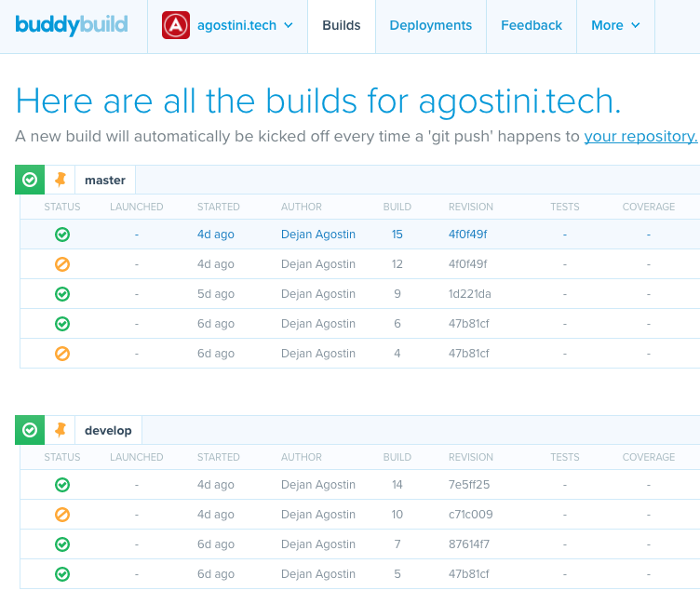700x604 pixels.
Task: Open revision 4f0f49f of build 15
Action: tap(467, 235)
